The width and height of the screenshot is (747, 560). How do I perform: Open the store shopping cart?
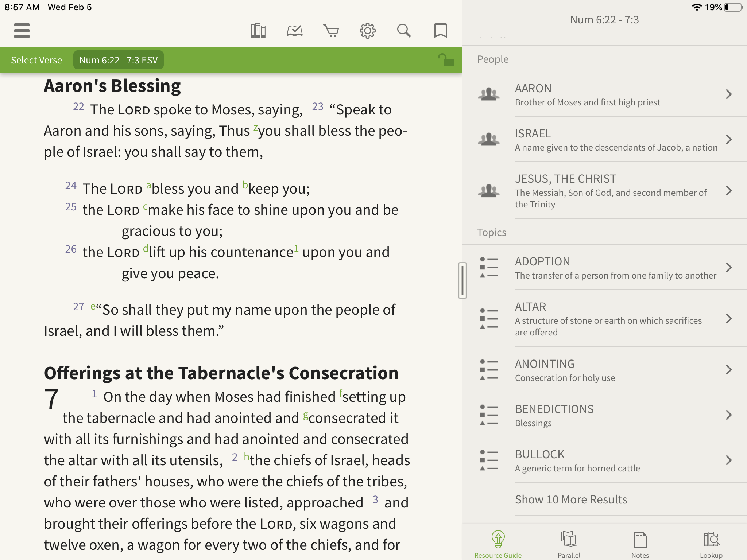331,31
